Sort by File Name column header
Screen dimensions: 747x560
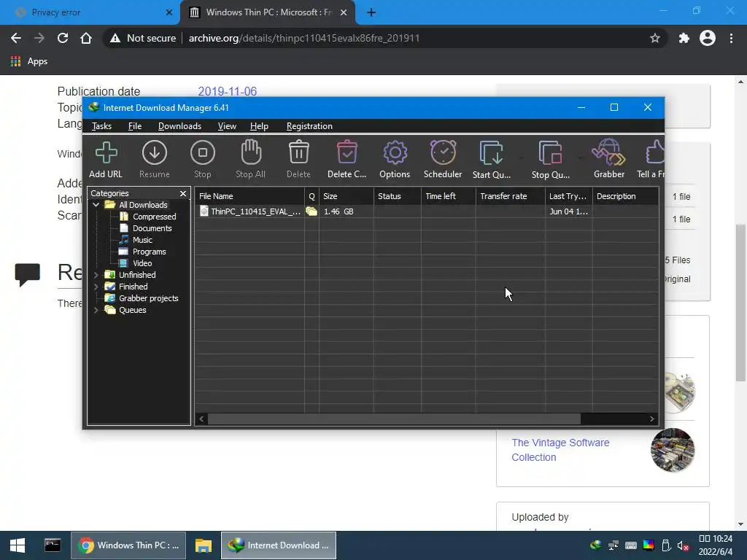[x=249, y=196]
